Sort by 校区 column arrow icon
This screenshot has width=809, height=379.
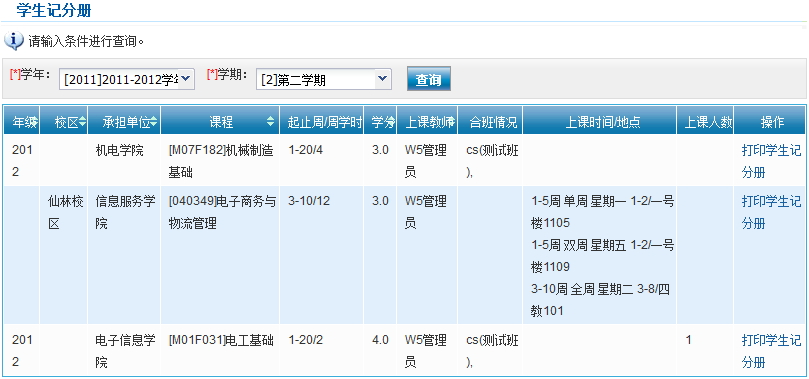point(82,122)
